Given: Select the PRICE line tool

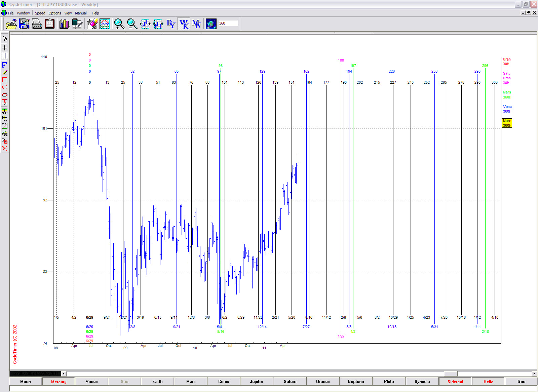Looking at the screenshot, I should point(5,111).
